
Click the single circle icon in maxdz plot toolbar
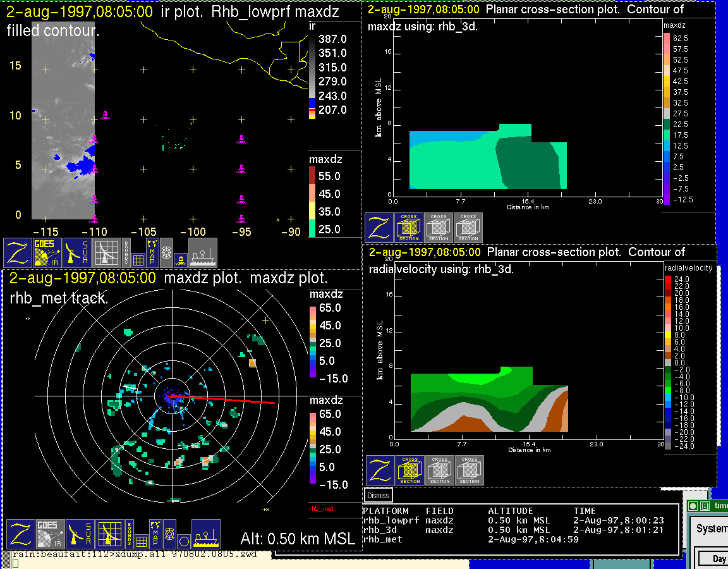tap(183, 542)
